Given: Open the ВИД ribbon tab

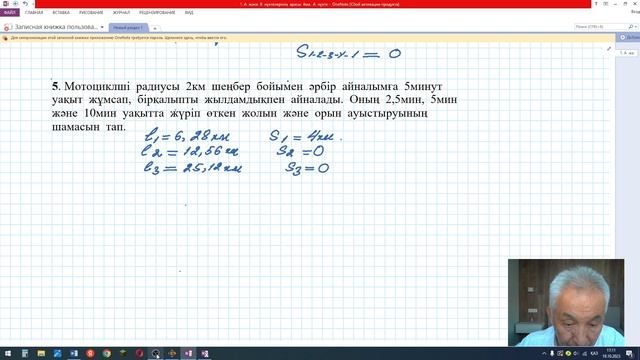Looking at the screenshot, I should coord(189,13).
